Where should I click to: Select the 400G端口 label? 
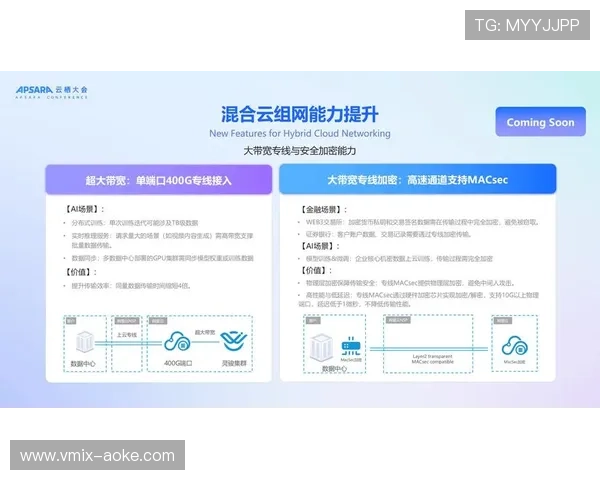point(178,363)
